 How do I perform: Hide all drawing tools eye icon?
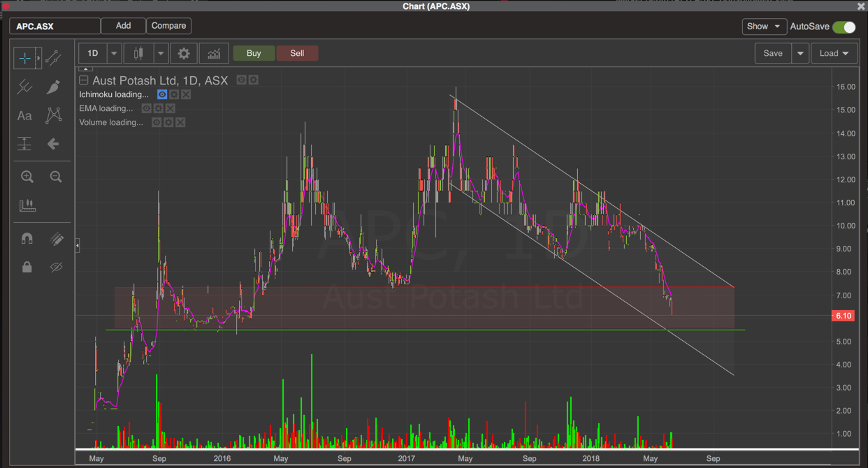[57, 267]
